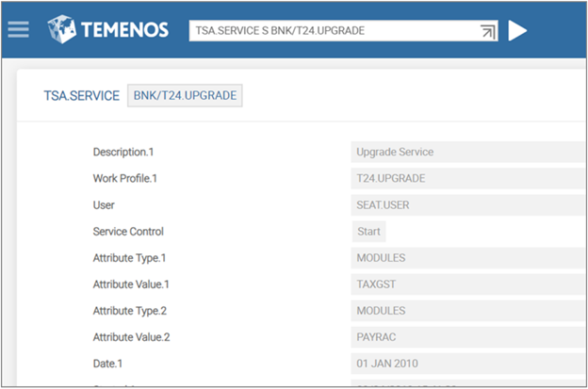588x389 pixels.
Task: Click the Start service control value
Action: [x=368, y=231]
